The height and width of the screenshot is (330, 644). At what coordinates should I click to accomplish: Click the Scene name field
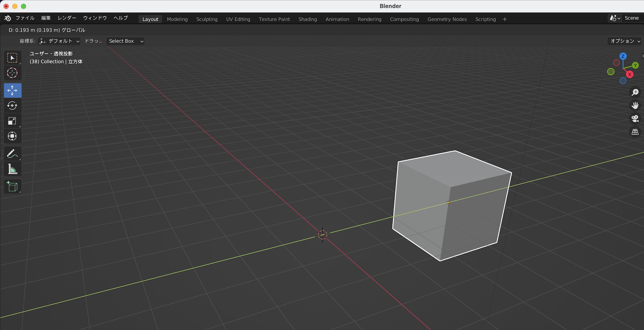(x=631, y=18)
